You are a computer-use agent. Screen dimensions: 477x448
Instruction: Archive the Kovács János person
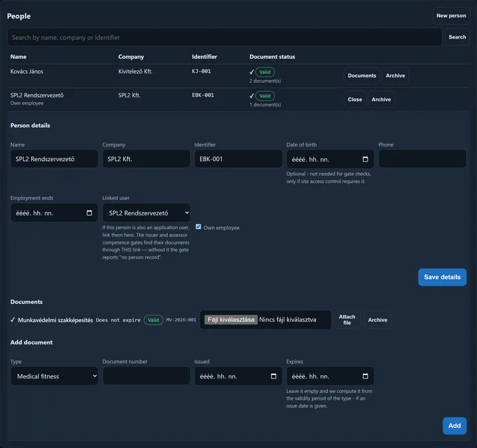click(x=395, y=76)
